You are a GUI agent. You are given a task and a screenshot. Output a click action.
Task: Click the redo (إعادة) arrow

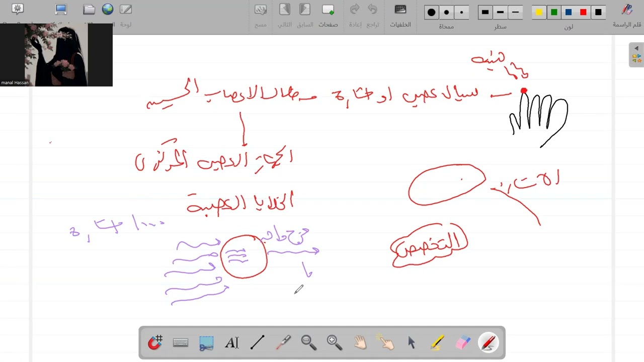[355, 10]
